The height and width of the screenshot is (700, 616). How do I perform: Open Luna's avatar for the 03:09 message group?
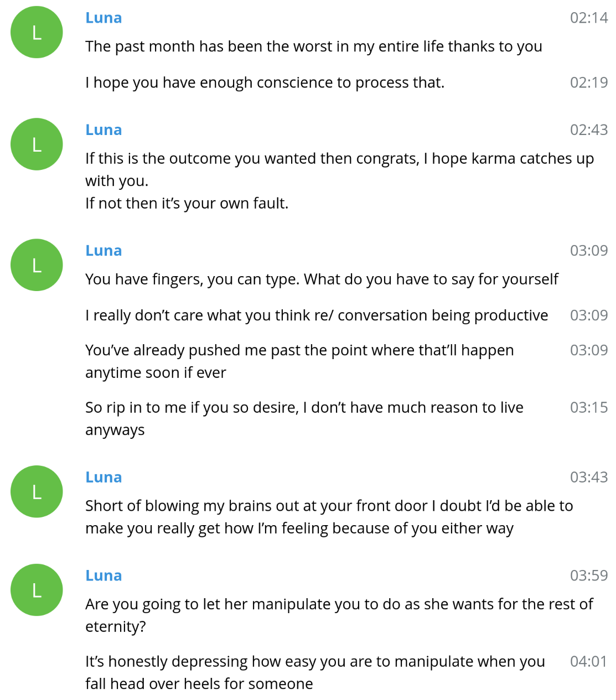click(37, 265)
